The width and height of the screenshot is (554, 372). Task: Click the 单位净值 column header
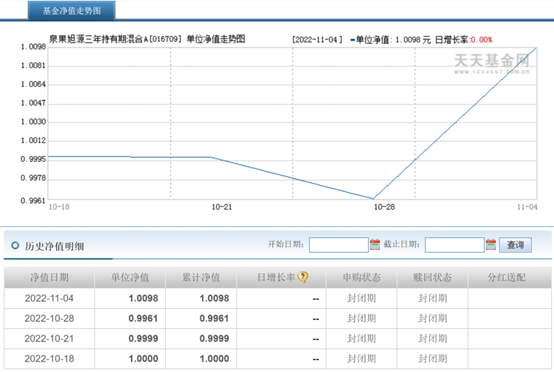click(x=130, y=278)
